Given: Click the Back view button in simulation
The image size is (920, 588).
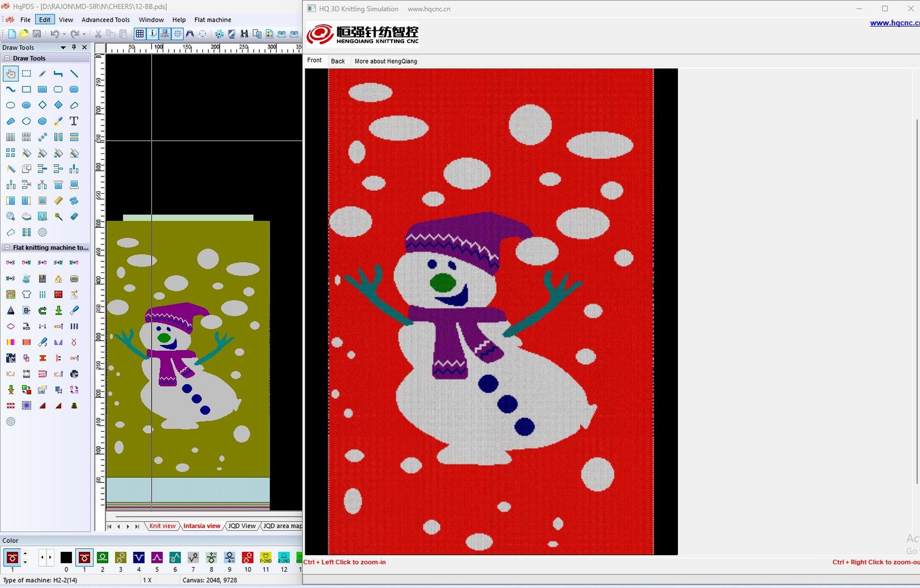Looking at the screenshot, I should (338, 61).
